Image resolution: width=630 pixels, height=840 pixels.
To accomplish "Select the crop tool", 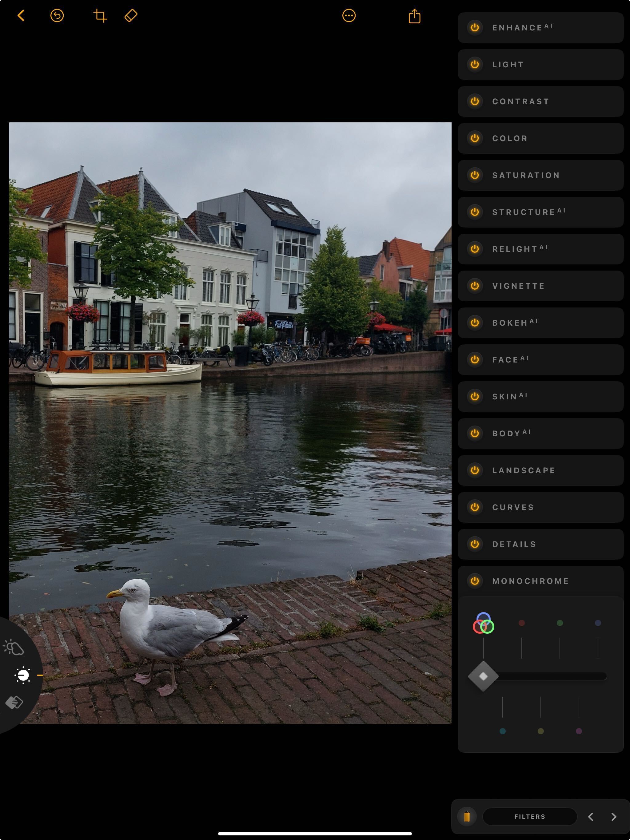I will [100, 16].
